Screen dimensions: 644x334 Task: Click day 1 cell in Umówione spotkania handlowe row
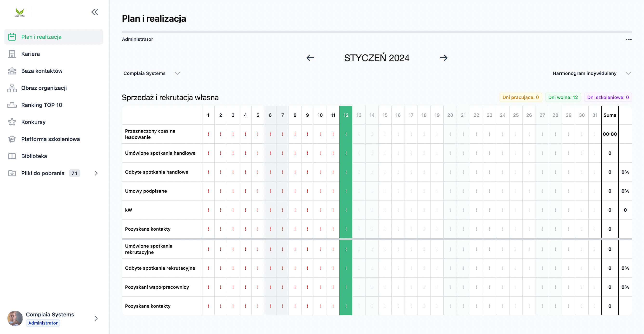(208, 153)
